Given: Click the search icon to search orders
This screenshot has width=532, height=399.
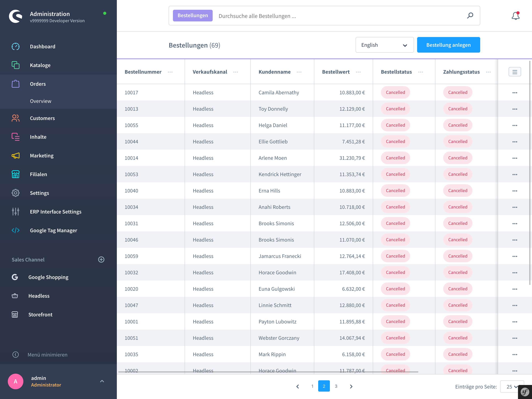Looking at the screenshot, I should pos(470,16).
